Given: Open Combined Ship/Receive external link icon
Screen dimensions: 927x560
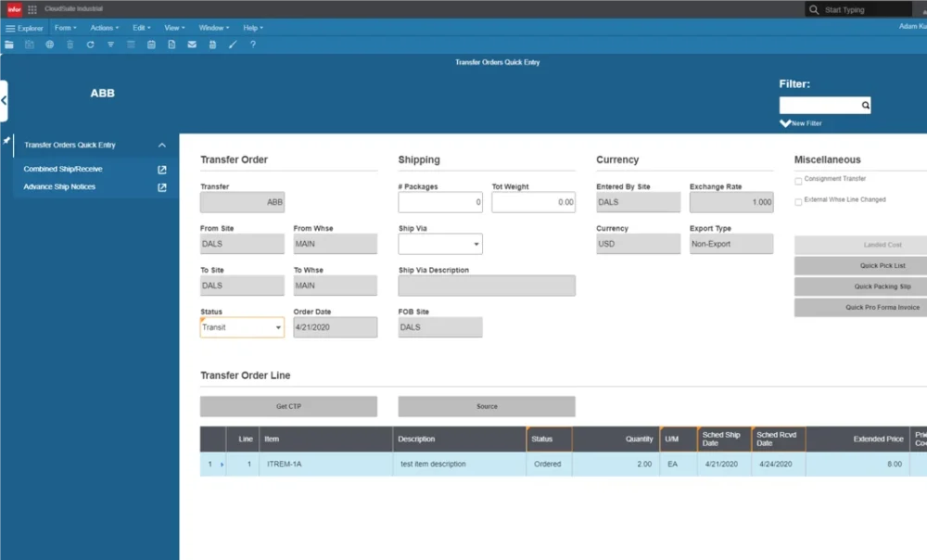Looking at the screenshot, I should (162, 170).
